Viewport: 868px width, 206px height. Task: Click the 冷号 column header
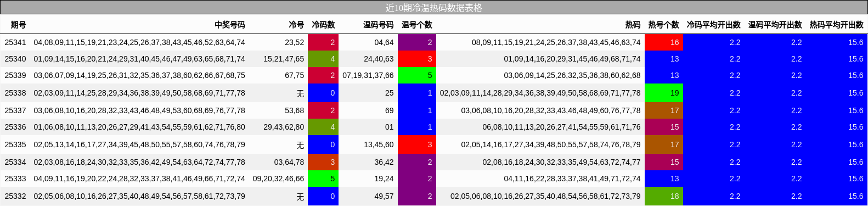[x=296, y=25]
